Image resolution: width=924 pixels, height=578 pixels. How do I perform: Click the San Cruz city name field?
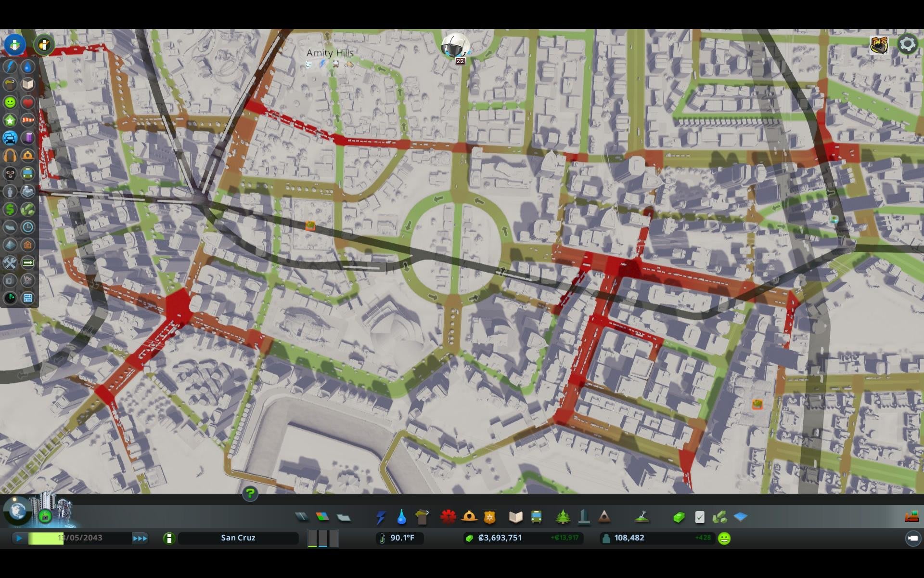coord(238,538)
